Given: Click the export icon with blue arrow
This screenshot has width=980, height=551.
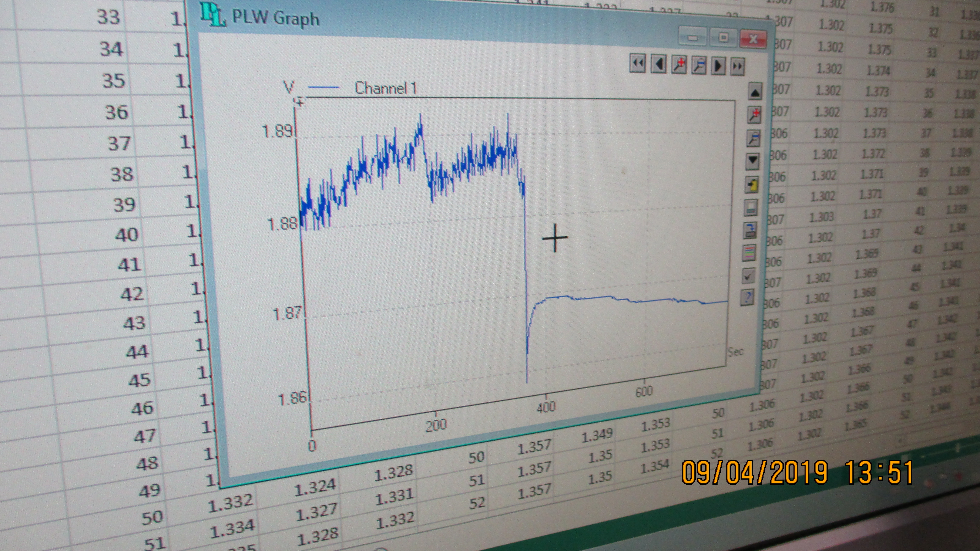Looking at the screenshot, I should coord(750,230).
